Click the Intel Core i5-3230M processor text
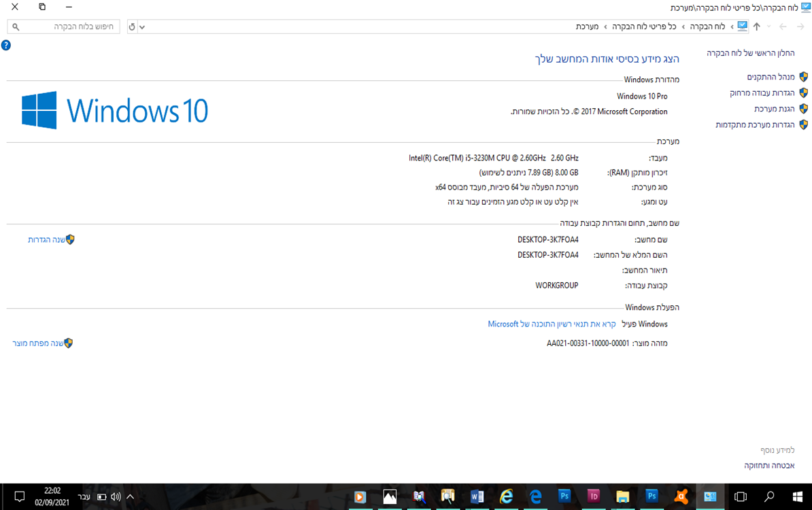The image size is (812, 510). click(494, 158)
